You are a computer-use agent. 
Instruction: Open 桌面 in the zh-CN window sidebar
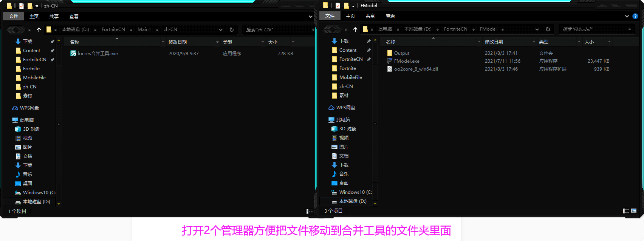pyautogui.click(x=24, y=184)
